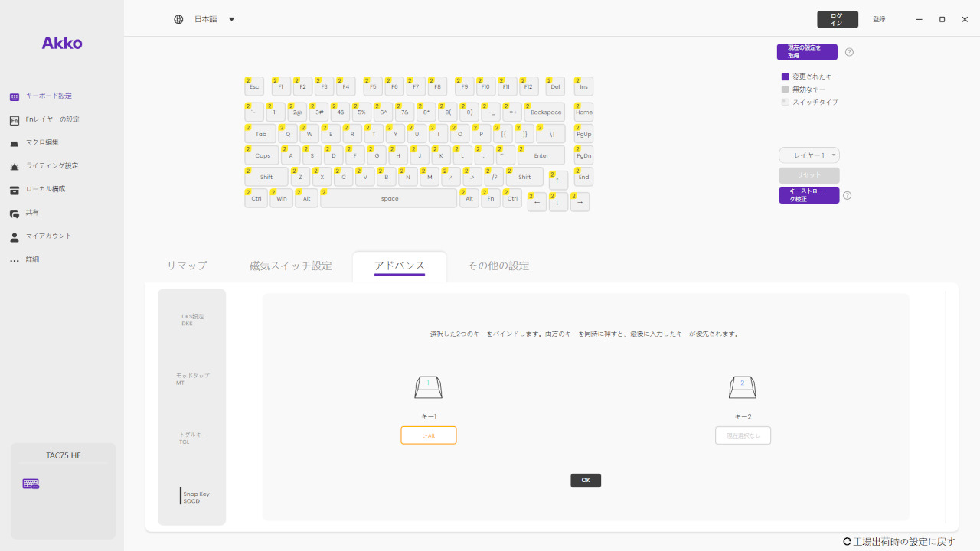Screen dimensions: 980x551
Task: Open the レイヤー1 layer dropdown
Action: click(x=809, y=155)
